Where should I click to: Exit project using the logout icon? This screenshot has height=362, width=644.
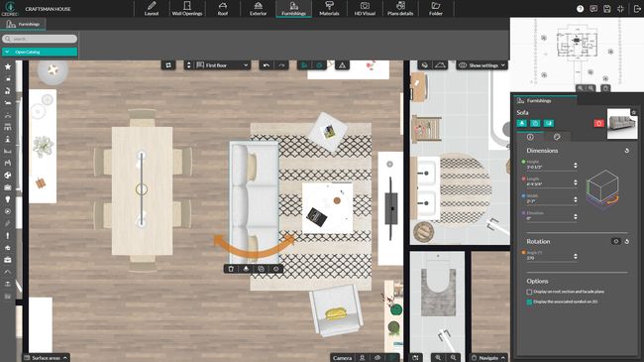pyautogui.click(x=637, y=9)
